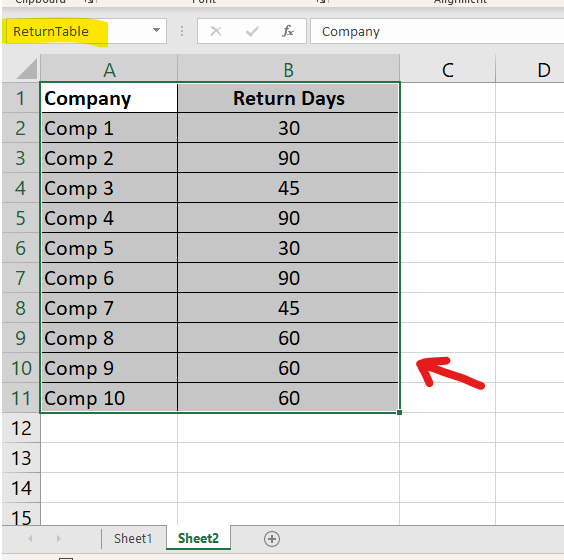Click the Comp 6 cell
This screenshot has height=560, width=564.
(109, 278)
